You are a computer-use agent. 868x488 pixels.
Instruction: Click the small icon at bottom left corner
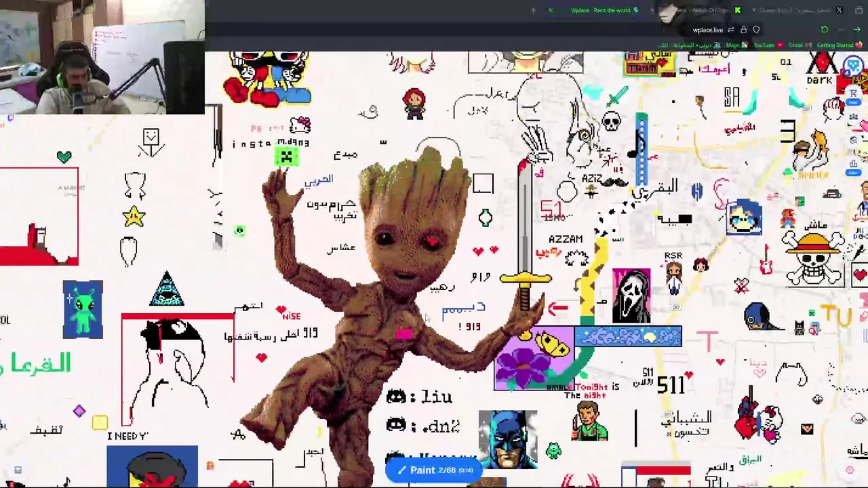[18, 470]
